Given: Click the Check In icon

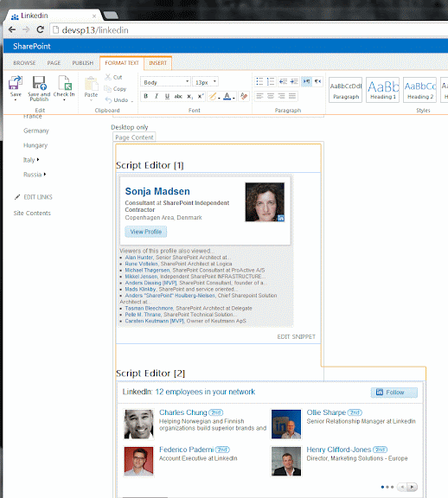Looking at the screenshot, I should coord(65,83).
